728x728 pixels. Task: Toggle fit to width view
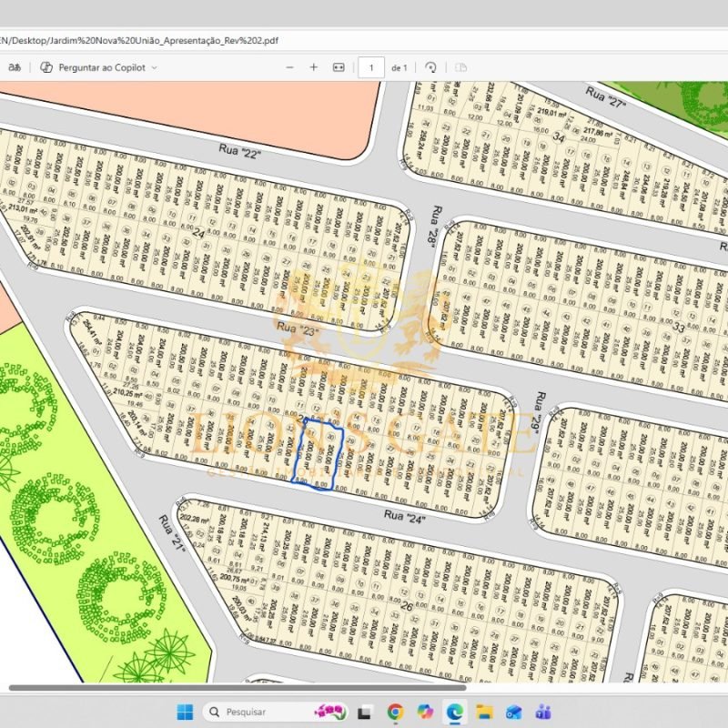(339, 67)
